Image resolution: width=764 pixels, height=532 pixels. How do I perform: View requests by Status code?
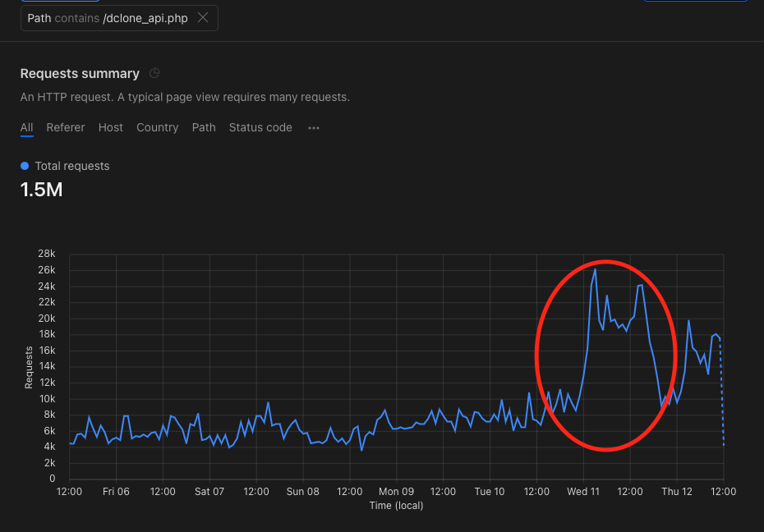click(260, 127)
